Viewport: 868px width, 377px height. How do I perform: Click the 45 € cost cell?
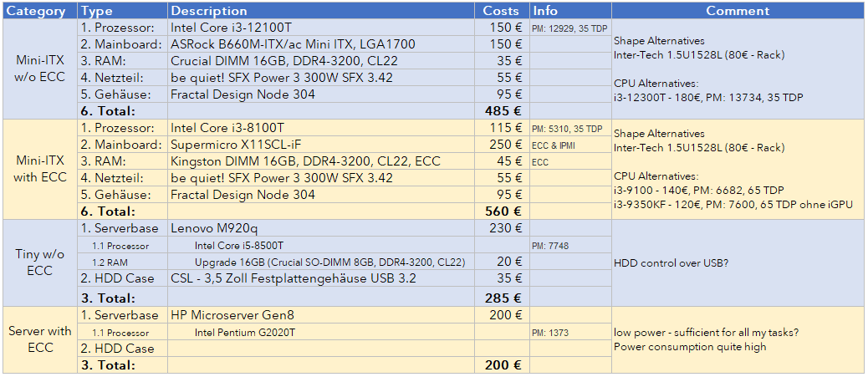(x=502, y=161)
